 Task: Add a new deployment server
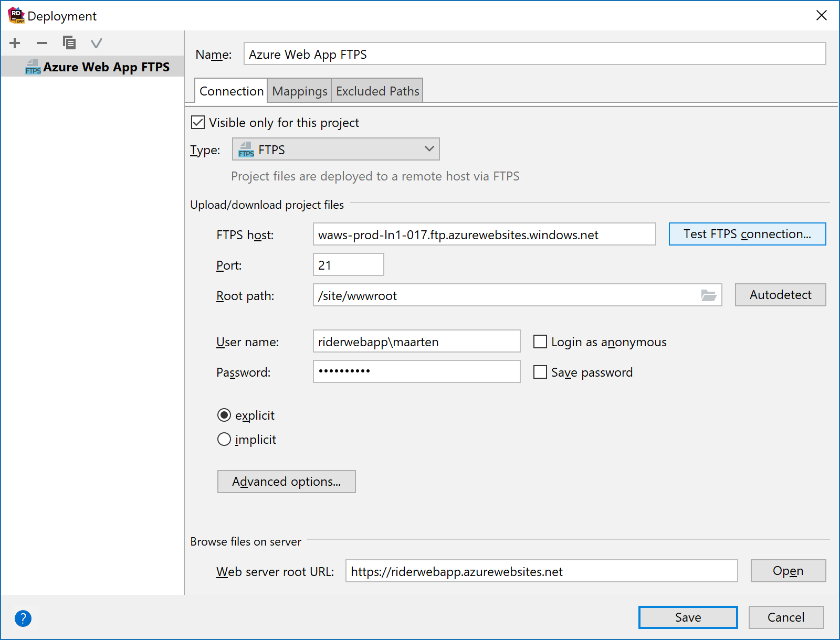(14, 43)
